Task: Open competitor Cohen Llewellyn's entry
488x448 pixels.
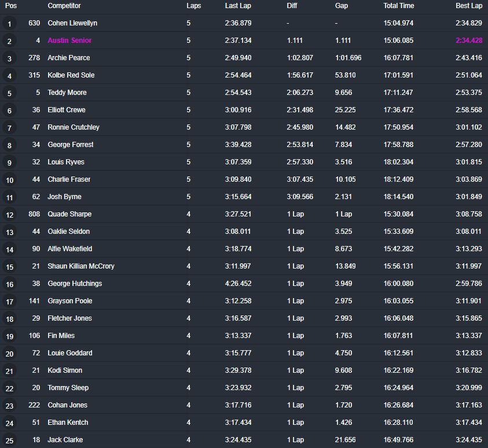Action: click(x=72, y=23)
